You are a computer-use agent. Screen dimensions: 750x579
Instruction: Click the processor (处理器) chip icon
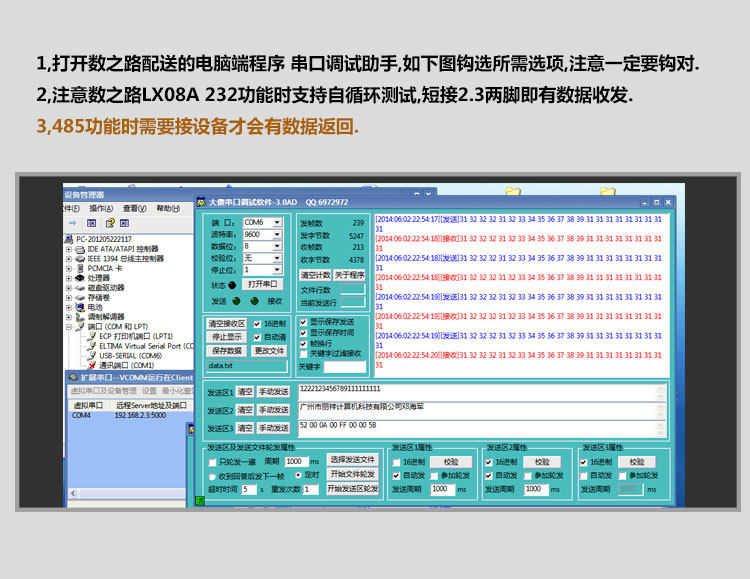[x=80, y=278]
